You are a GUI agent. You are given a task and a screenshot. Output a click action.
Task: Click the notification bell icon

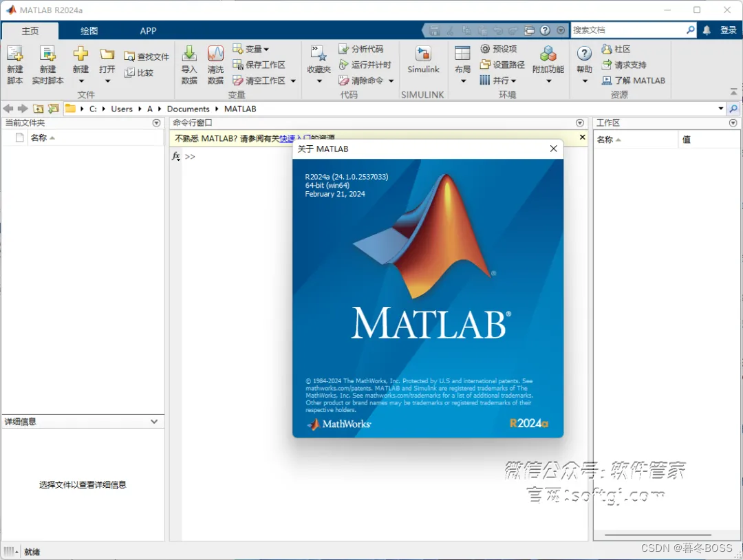[x=707, y=30]
